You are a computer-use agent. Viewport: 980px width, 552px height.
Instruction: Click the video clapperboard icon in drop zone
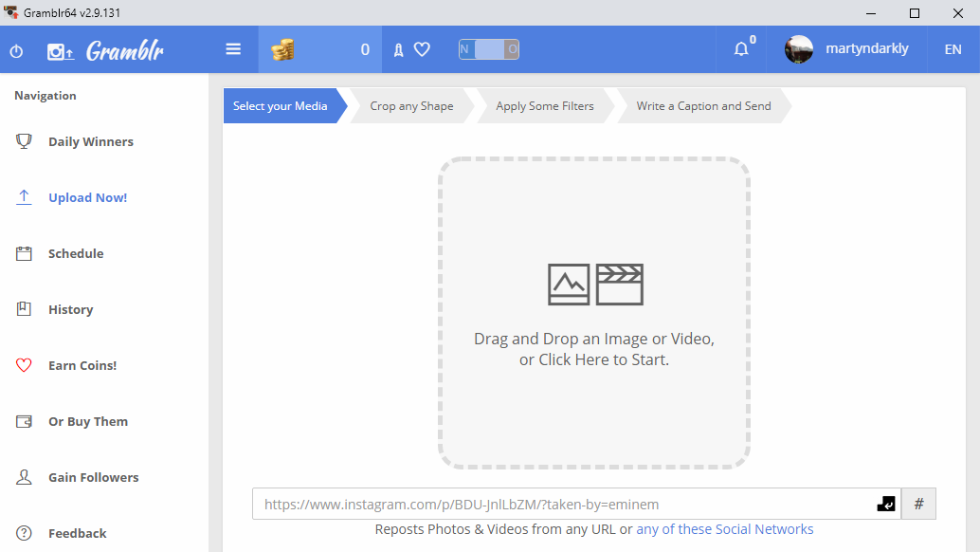point(620,285)
